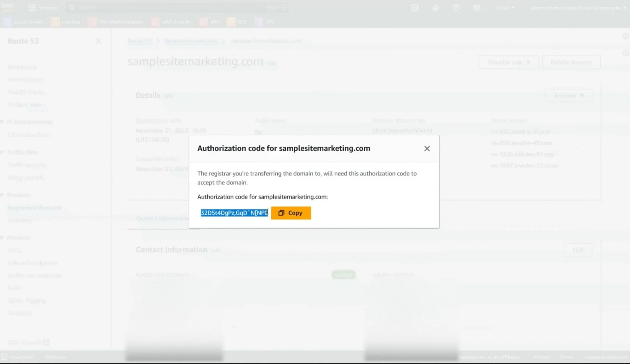Select Registered domains in the sidebar

click(x=34, y=207)
